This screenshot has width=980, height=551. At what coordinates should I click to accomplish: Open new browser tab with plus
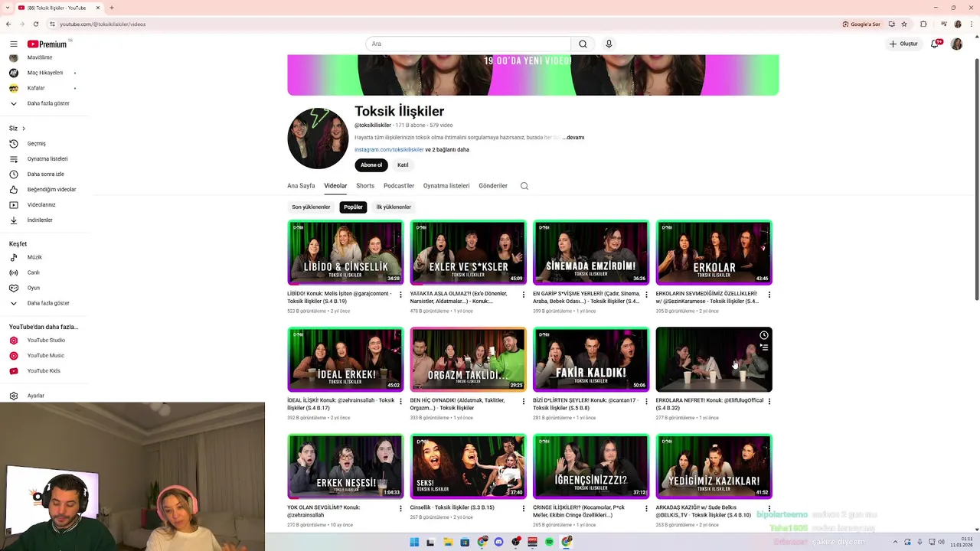112,8
